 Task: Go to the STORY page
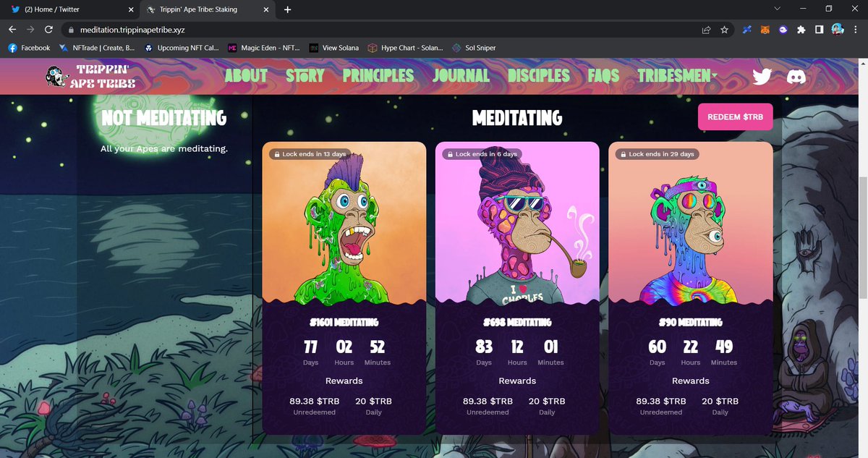click(x=305, y=76)
